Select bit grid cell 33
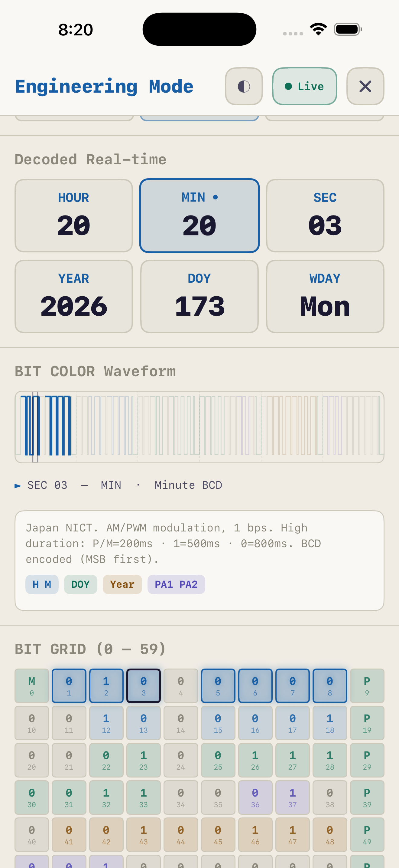399x868 pixels. (143, 797)
